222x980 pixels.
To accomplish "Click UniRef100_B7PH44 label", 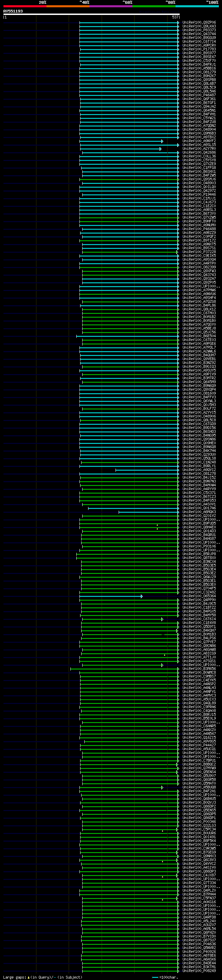I will click(x=199, y=894).
